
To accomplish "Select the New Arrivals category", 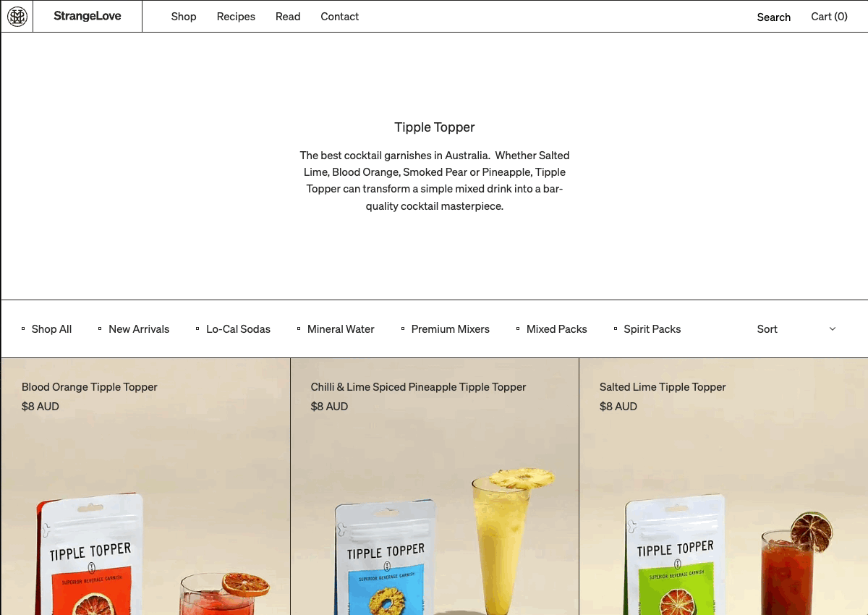I will 139,329.
